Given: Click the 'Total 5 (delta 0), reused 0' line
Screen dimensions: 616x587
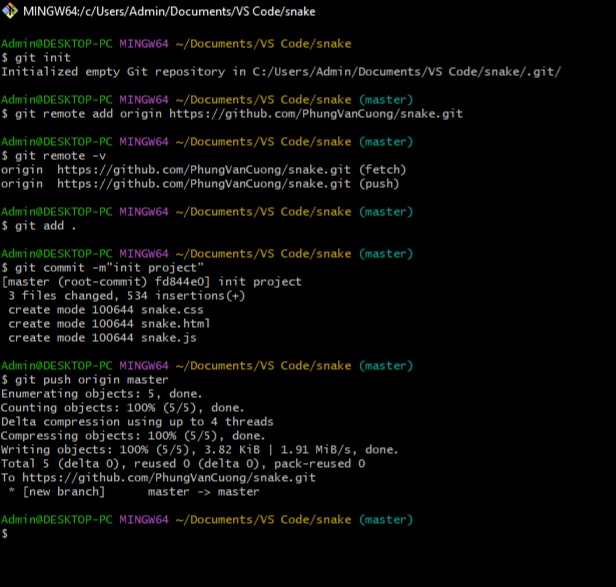Looking at the screenshot, I should click(183, 464).
